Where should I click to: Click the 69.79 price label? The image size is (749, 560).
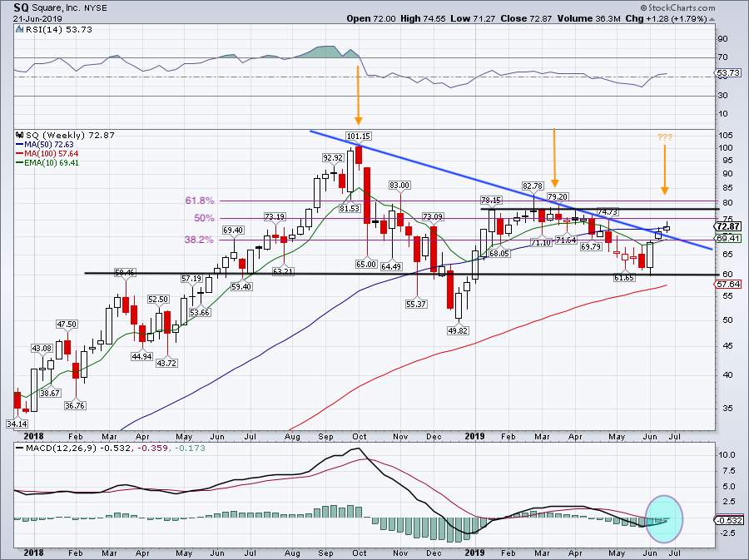591,247
